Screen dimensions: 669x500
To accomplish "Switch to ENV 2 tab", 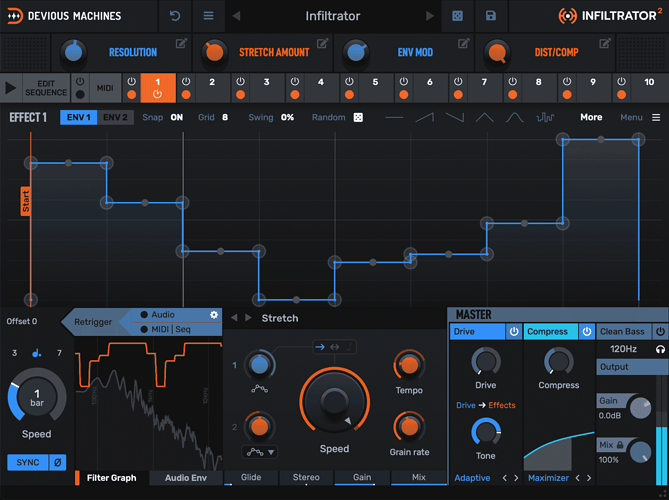I will 115,117.
